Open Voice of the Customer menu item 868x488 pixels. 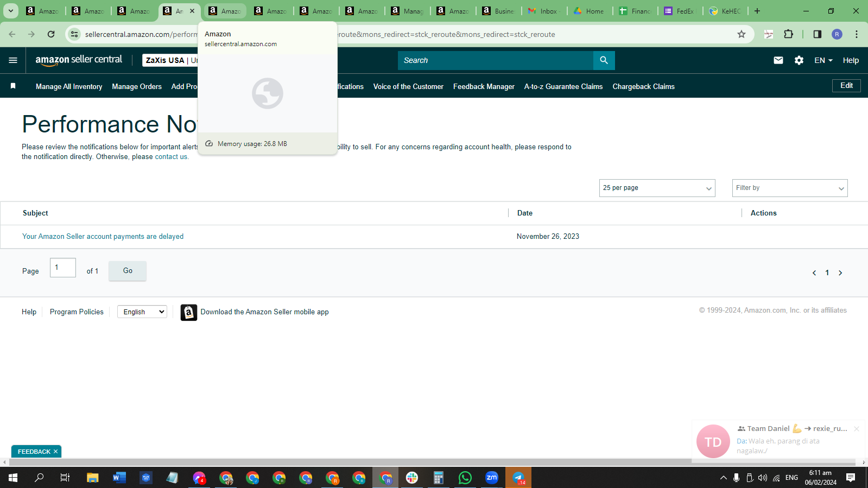(408, 86)
